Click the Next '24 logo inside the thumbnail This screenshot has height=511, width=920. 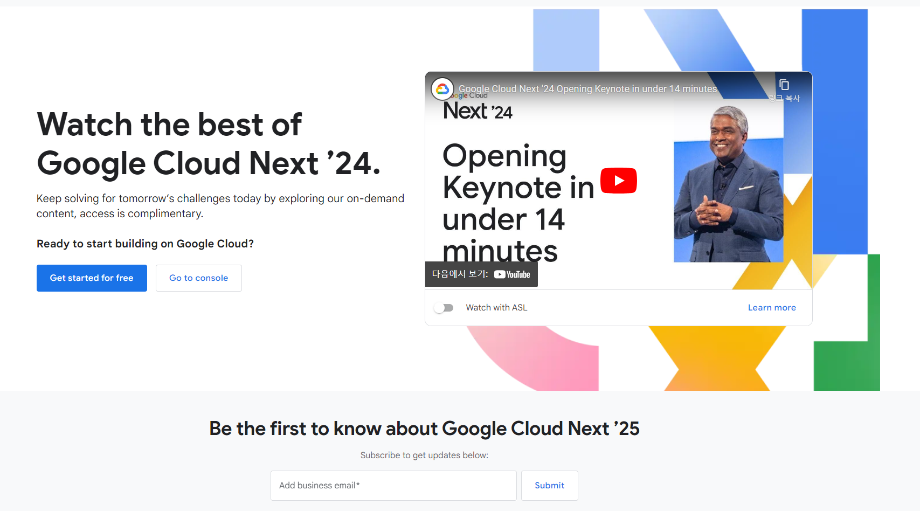[477, 111]
